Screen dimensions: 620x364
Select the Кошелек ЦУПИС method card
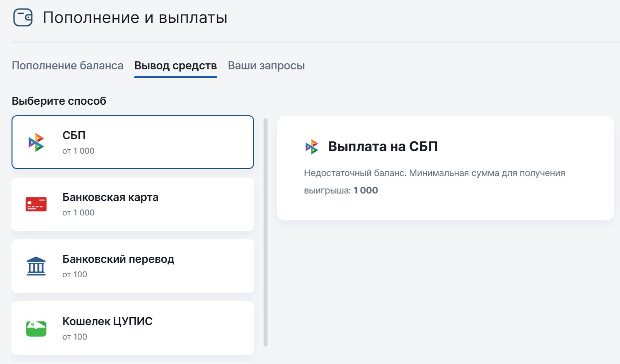[133, 328]
